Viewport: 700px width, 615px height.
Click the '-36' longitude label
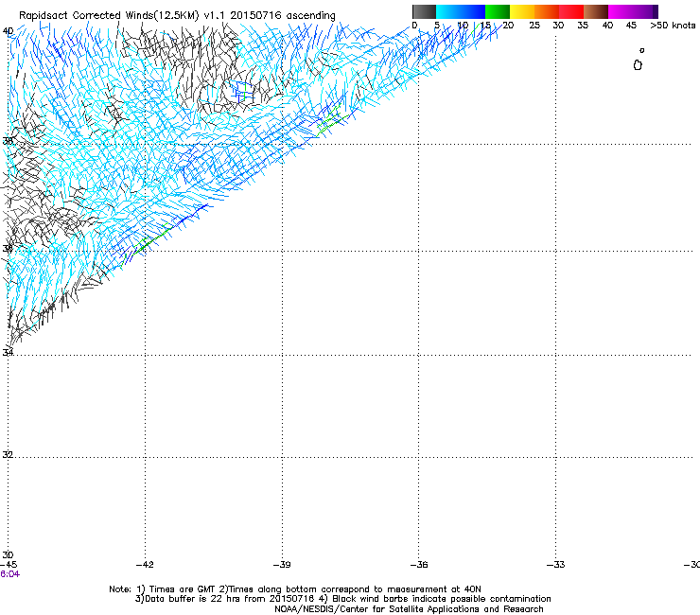[419, 565]
